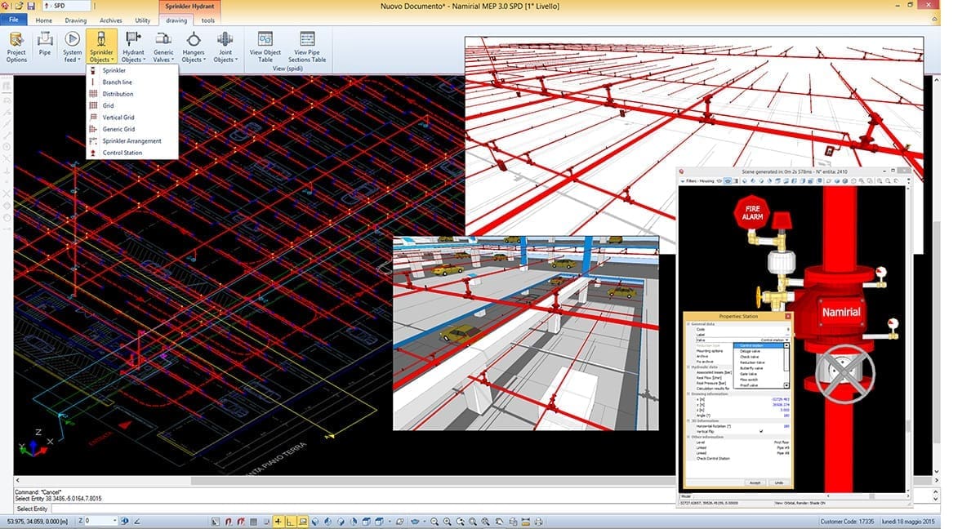Toggle the highlighted ortho mode button
The width and height of the screenshot is (980, 529).
click(x=291, y=521)
